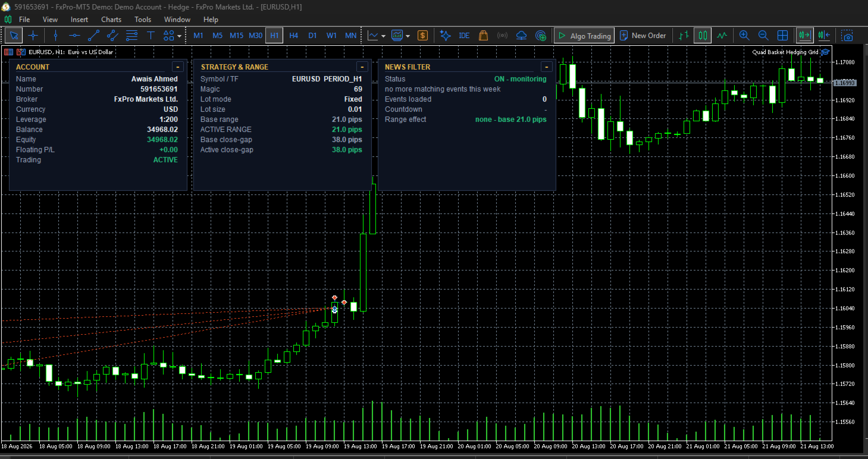Open the VPS cloud hosting icon
The height and width of the screenshot is (459, 868).
(521, 36)
